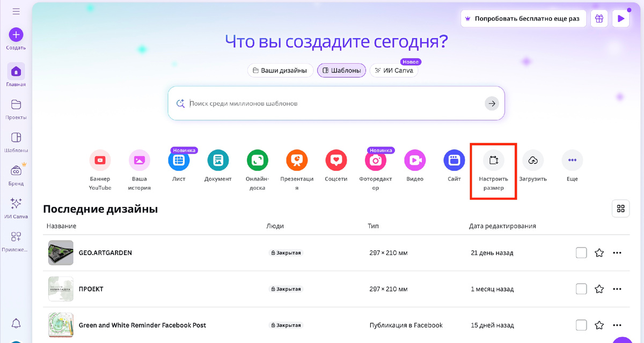Go to Главная in the sidebar
This screenshot has height=343, width=644.
16,75
